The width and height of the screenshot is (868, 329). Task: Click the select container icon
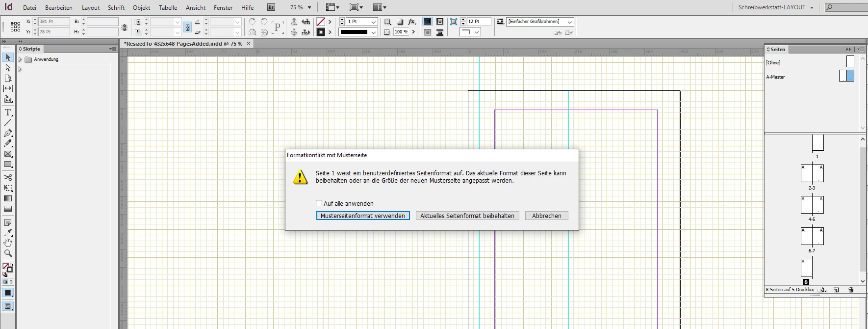pos(294,22)
